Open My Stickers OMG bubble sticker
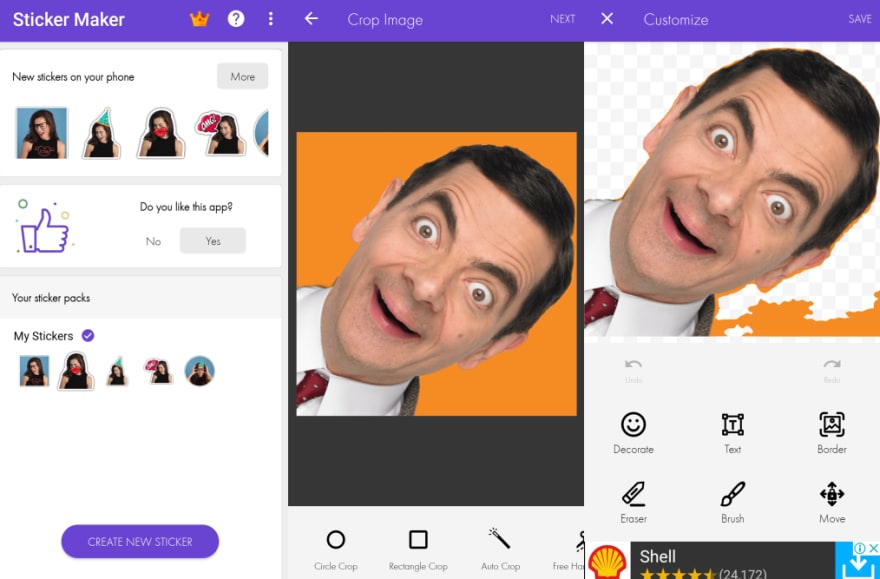Screen dimensions: 880x579 point(158,371)
